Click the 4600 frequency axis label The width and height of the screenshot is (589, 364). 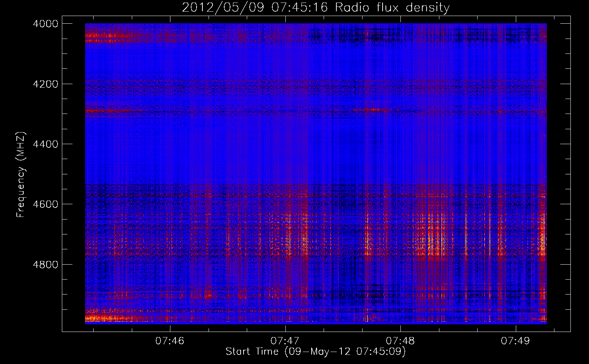(45, 204)
